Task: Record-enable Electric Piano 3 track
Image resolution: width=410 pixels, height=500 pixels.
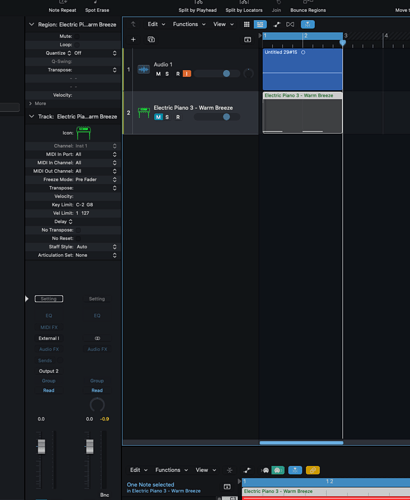Action: (x=178, y=117)
